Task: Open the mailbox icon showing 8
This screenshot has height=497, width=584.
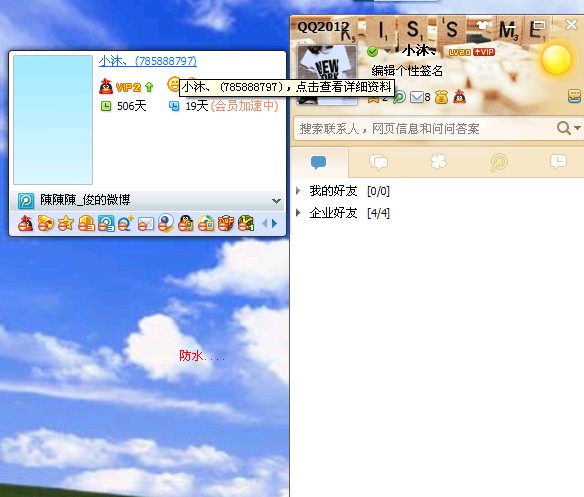Action: tap(420, 98)
